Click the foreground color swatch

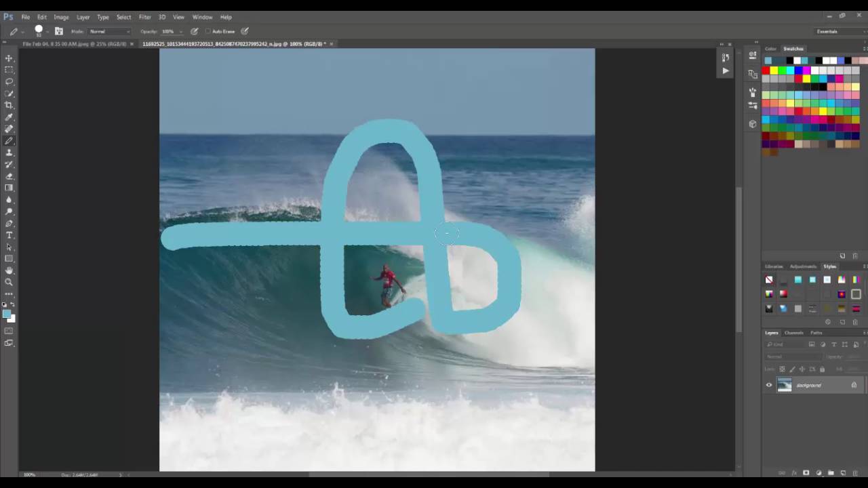tap(7, 313)
